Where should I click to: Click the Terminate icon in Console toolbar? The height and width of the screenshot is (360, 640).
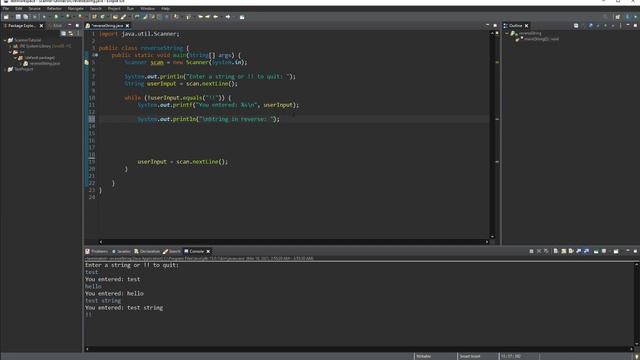531,251
